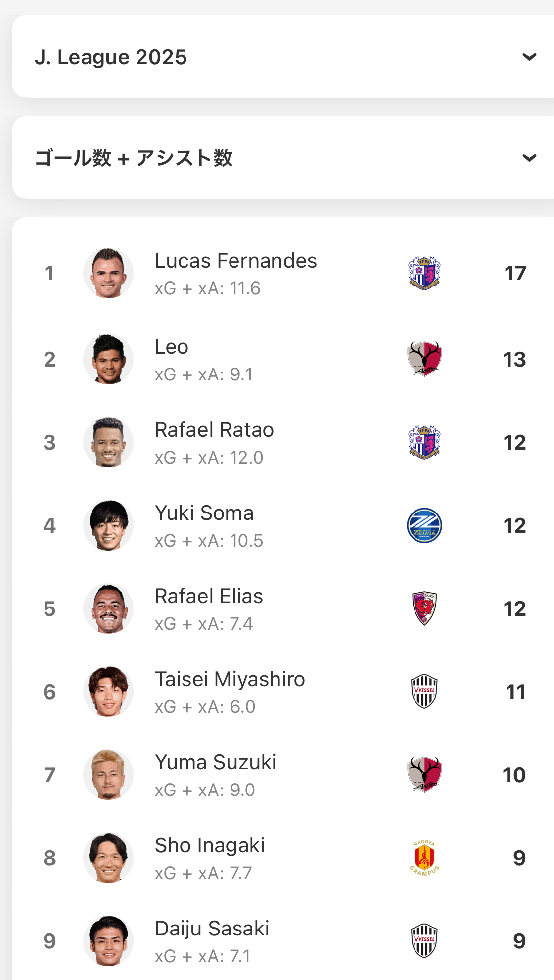
Task: Click Cerezo Osaka crest beside Lucas Fernandes
Action: pos(424,273)
